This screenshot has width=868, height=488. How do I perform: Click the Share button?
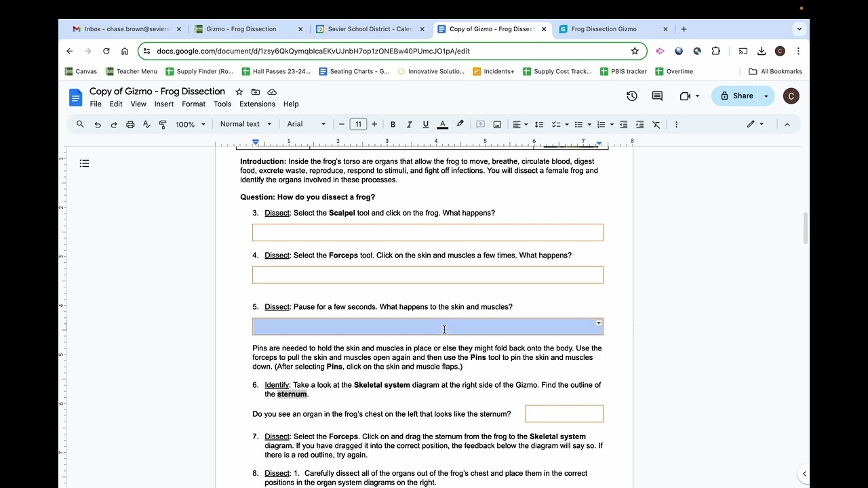coord(735,96)
